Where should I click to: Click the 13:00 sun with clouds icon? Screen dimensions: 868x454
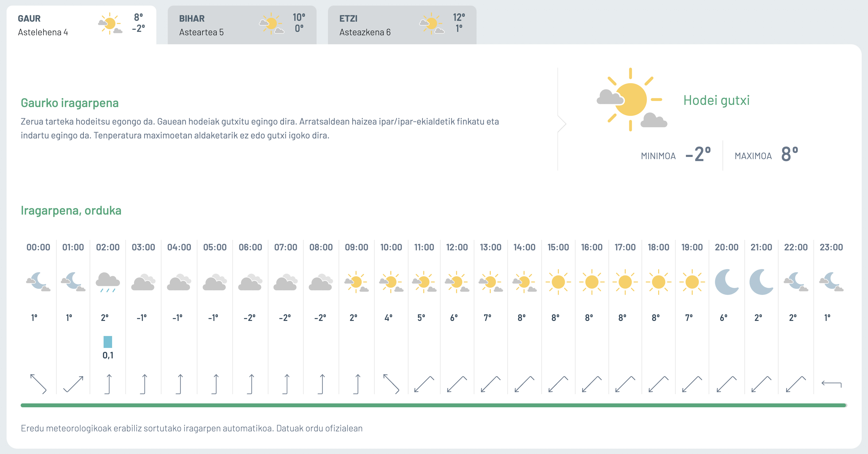point(491,282)
